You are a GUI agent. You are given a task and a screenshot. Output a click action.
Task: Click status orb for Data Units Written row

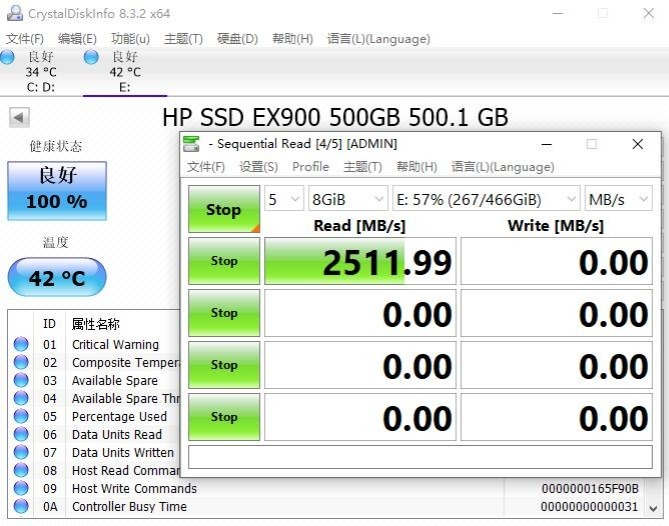pyautogui.click(x=21, y=452)
